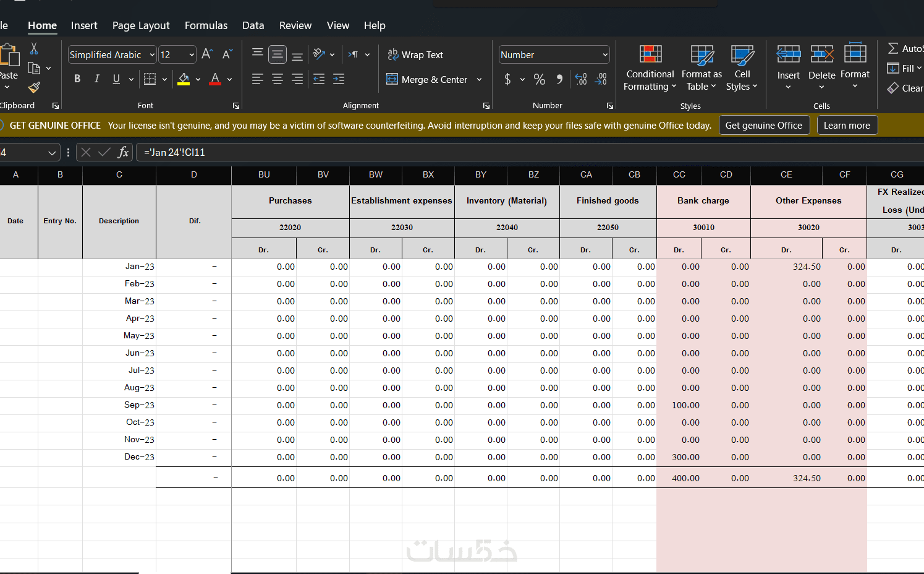Apply percent style to the number

pyautogui.click(x=540, y=79)
